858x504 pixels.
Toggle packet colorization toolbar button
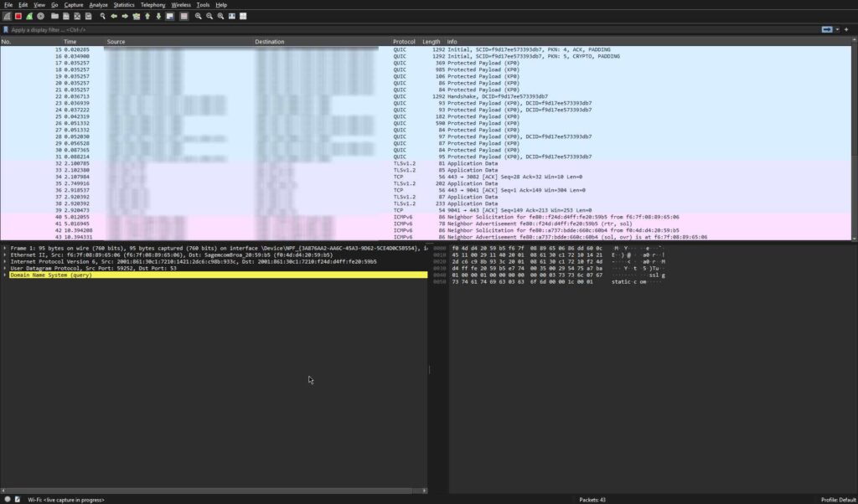point(183,16)
